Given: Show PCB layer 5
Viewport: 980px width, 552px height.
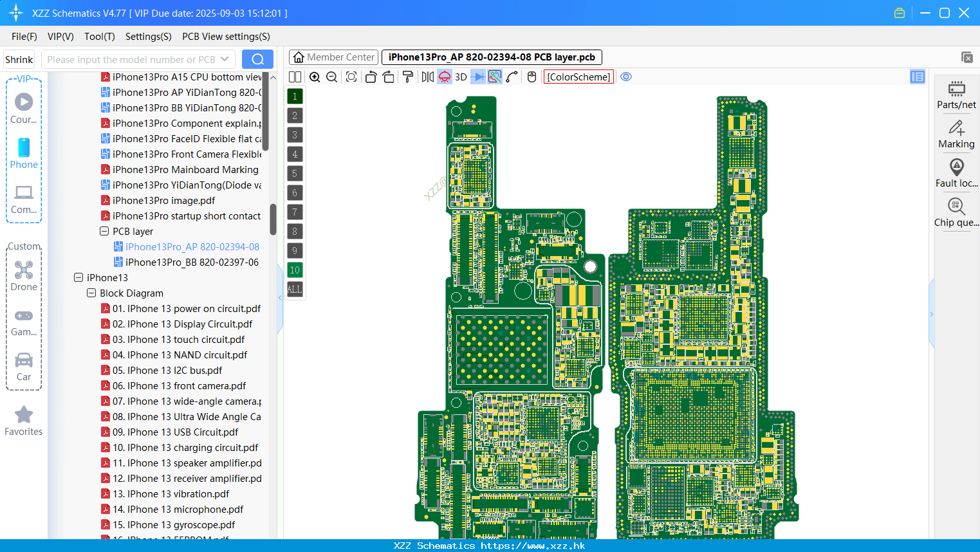Looking at the screenshot, I should 295,173.
